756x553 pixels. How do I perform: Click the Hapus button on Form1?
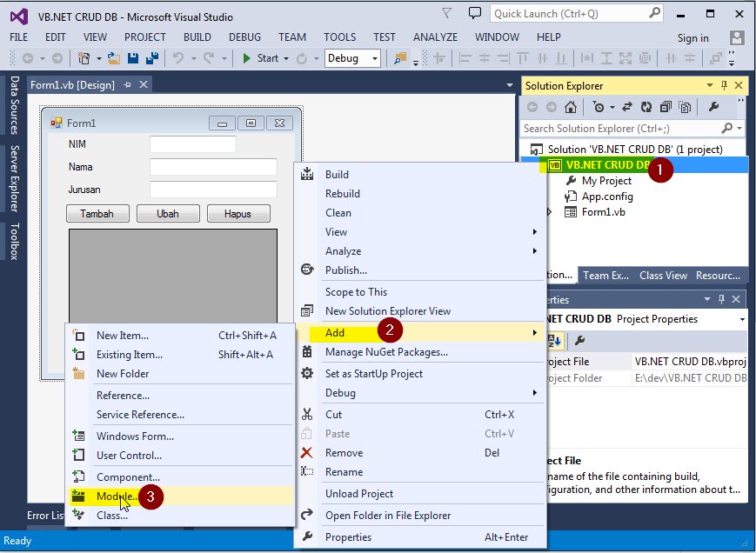(238, 214)
